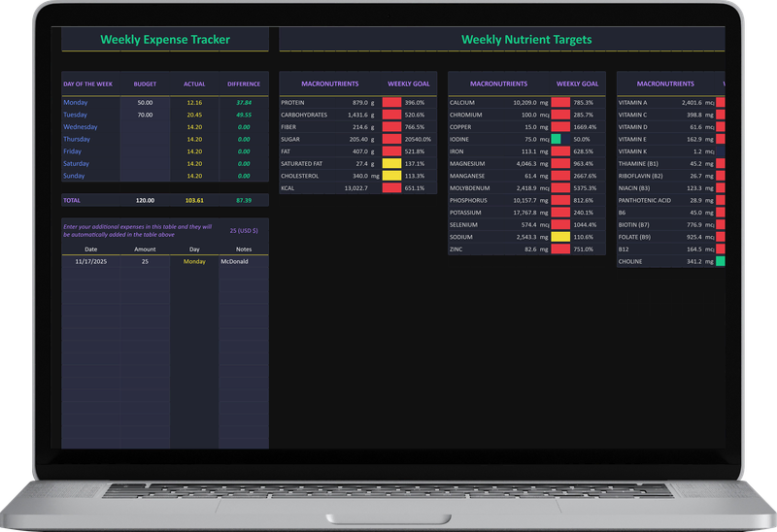Select Tuesday in the day of week column

click(x=75, y=115)
